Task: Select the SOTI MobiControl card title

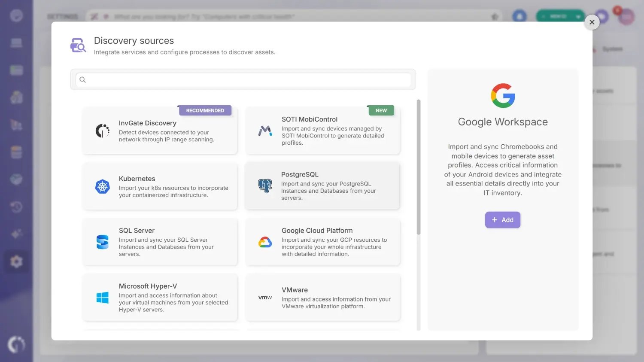Action: (x=310, y=119)
